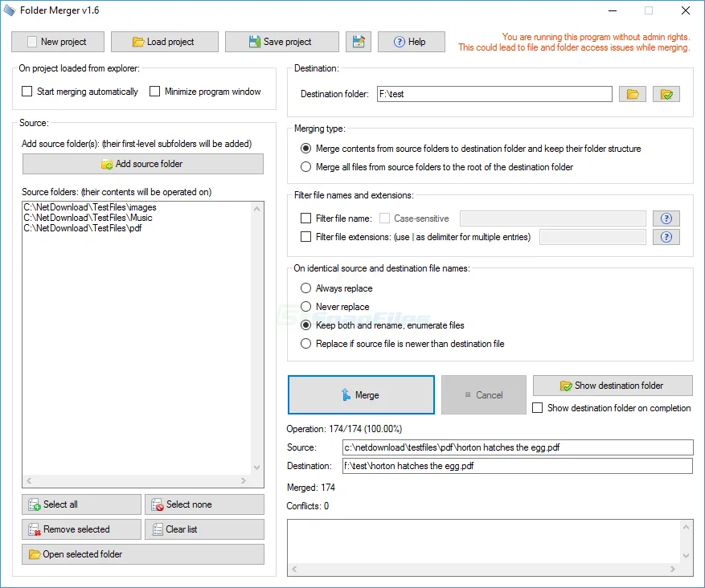The height and width of the screenshot is (588, 705).
Task: Click the Destination folder text field
Action: [494, 94]
